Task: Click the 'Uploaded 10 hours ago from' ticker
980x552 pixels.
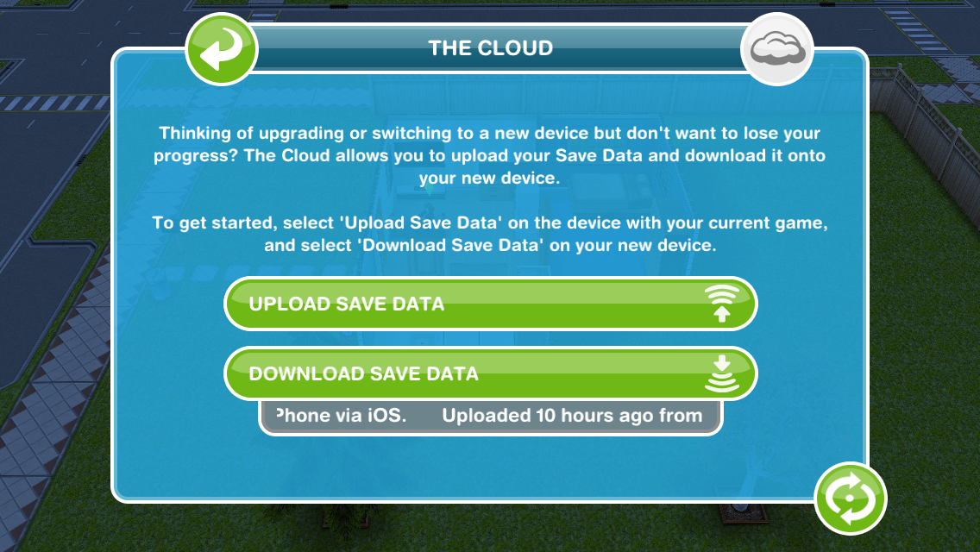Action: (x=572, y=416)
